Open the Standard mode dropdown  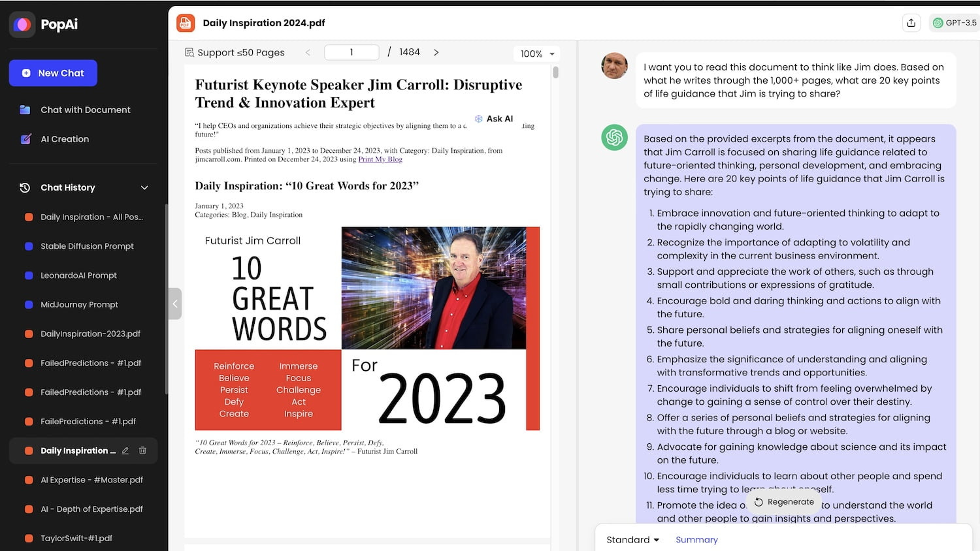pyautogui.click(x=632, y=540)
